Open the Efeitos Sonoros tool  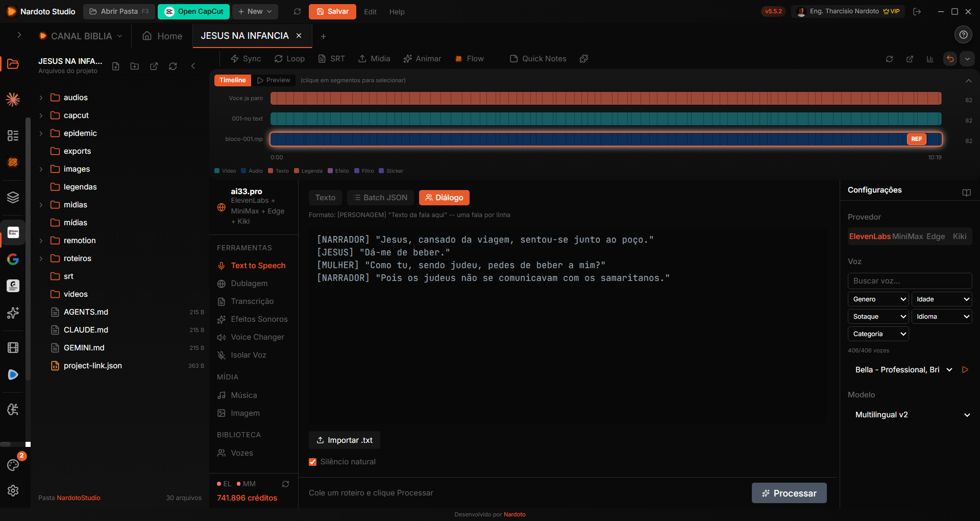[x=258, y=319]
